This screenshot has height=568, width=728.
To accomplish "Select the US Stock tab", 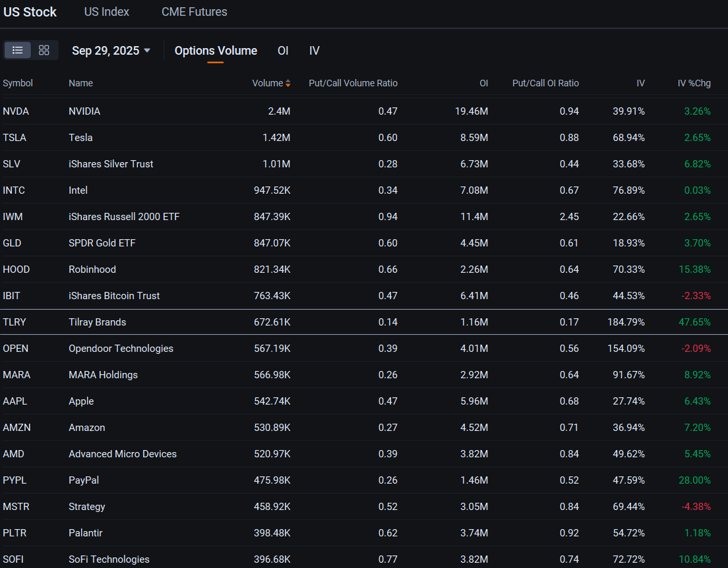I will tap(30, 12).
